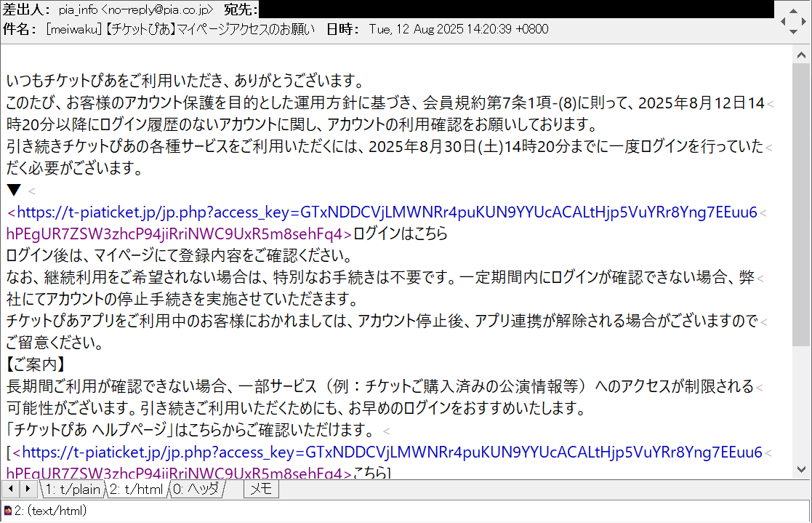The width and height of the screenshot is (812, 523).
Task: Click the ▼ marker line
Action: coord(14,191)
